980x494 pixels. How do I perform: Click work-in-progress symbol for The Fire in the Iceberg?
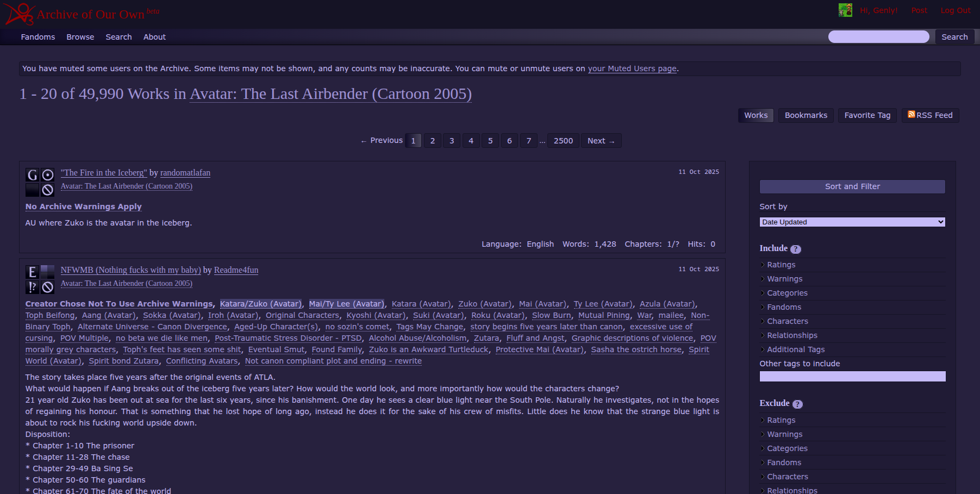click(48, 190)
